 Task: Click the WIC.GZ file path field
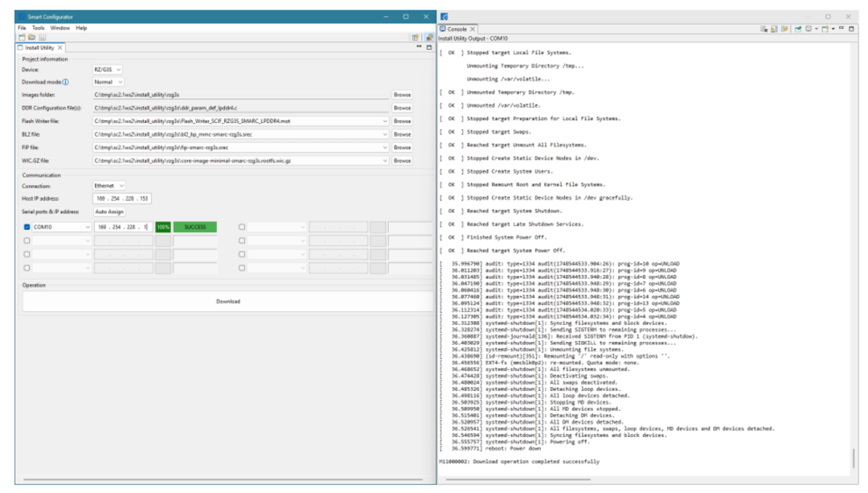tap(241, 161)
